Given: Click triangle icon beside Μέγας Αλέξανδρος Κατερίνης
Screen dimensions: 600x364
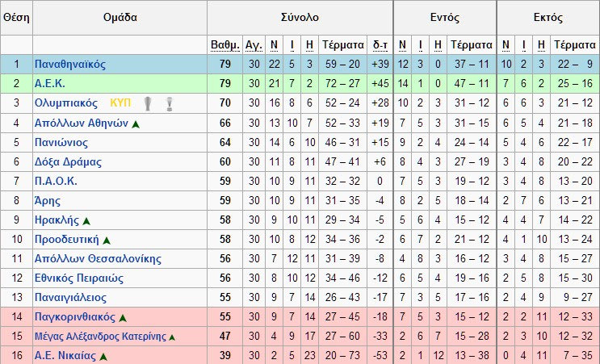Looking at the screenshot, I should tap(172, 337).
